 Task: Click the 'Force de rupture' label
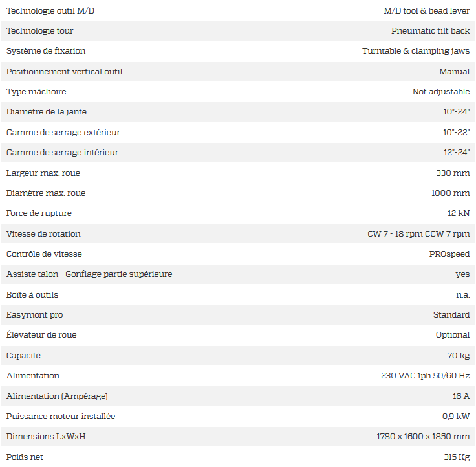[39, 213]
